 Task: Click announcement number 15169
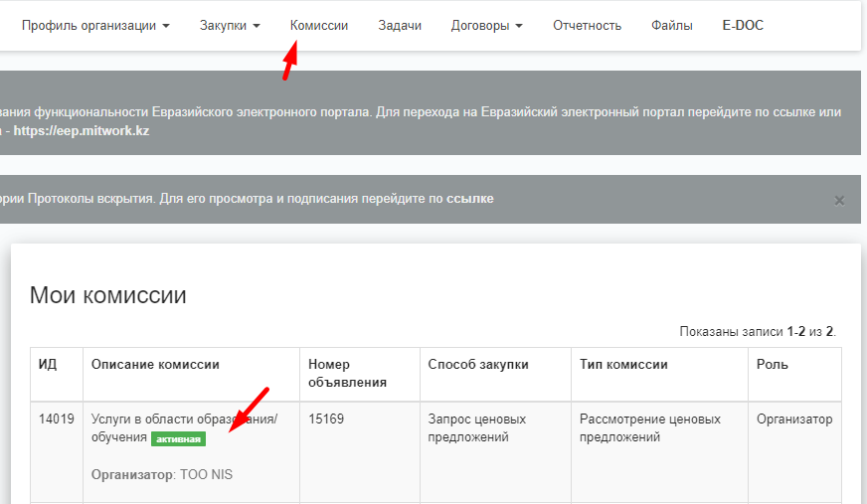(326, 420)
